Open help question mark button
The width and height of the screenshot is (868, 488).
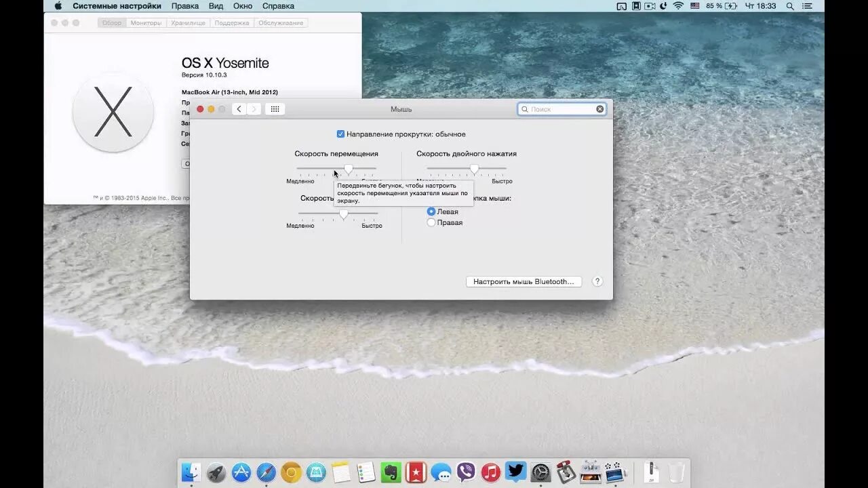coord(597,281)
